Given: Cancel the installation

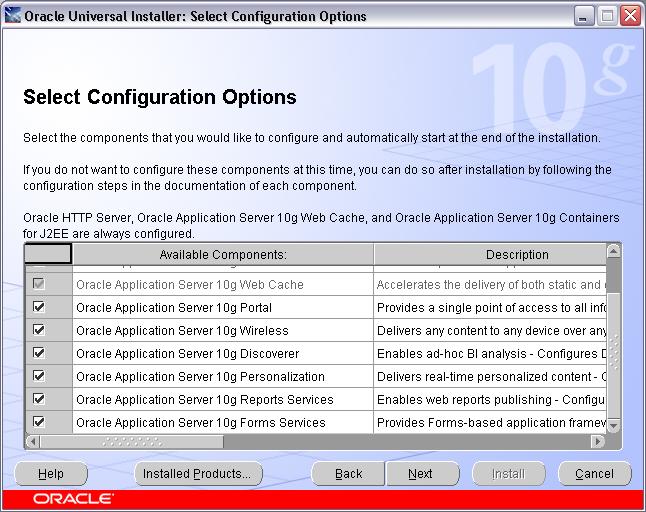Looking at the screenshot, I should (x=594, y=473).
